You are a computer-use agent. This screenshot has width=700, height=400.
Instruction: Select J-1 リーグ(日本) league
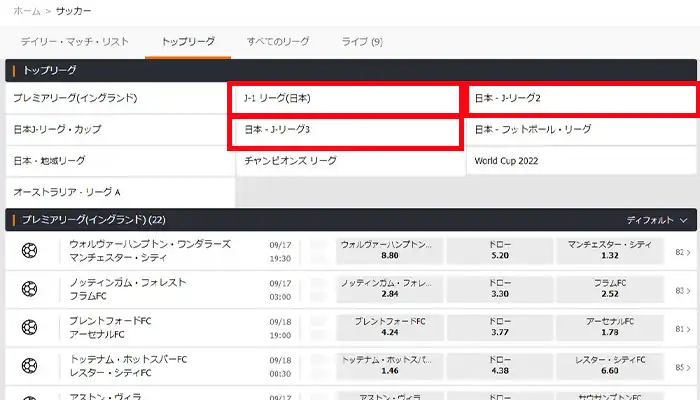pos(345,99)
